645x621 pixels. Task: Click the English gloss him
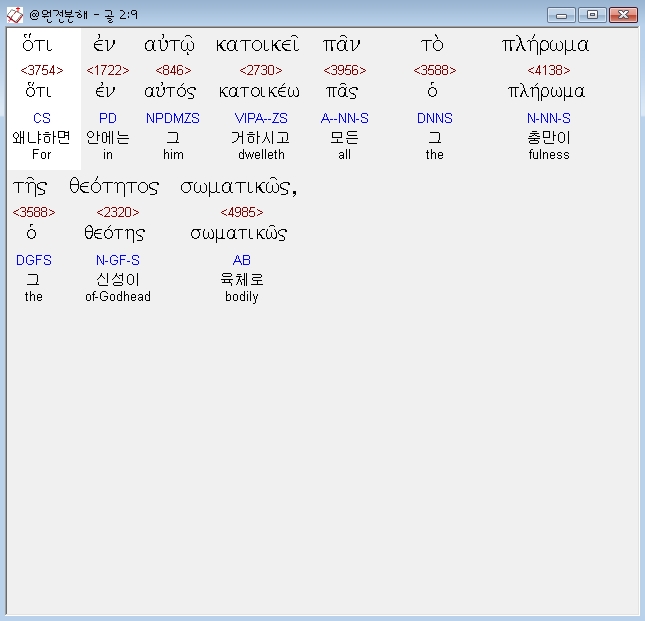(173, 155)
